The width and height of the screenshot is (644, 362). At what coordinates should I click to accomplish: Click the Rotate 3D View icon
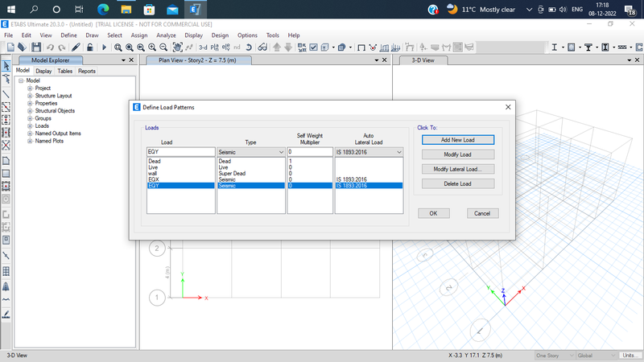(249, 47)
